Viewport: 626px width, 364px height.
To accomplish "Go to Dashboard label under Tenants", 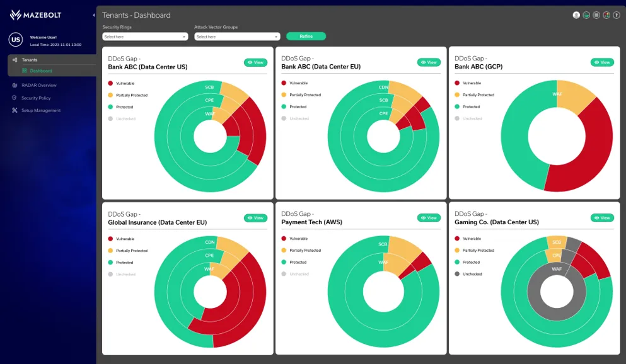I will coord(41,71).
